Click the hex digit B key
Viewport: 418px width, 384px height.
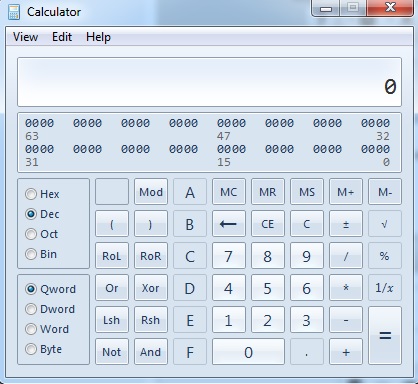click(190, 224)
